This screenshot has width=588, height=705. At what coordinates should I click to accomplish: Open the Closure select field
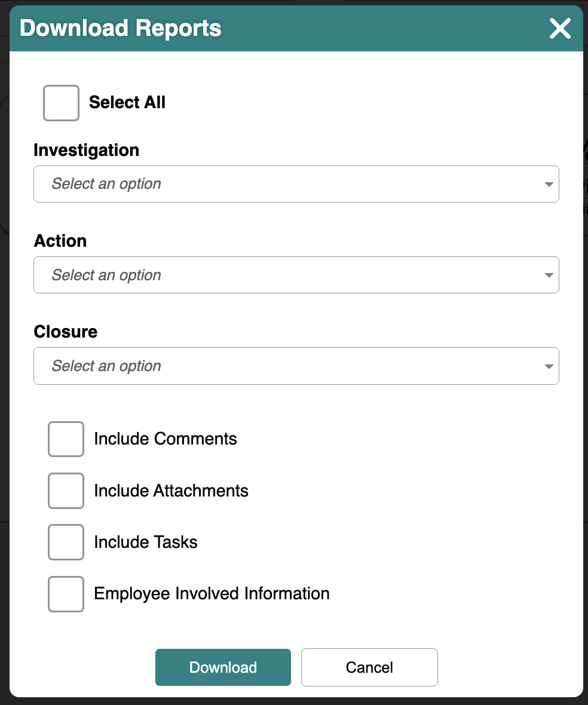tap(296, 366)
